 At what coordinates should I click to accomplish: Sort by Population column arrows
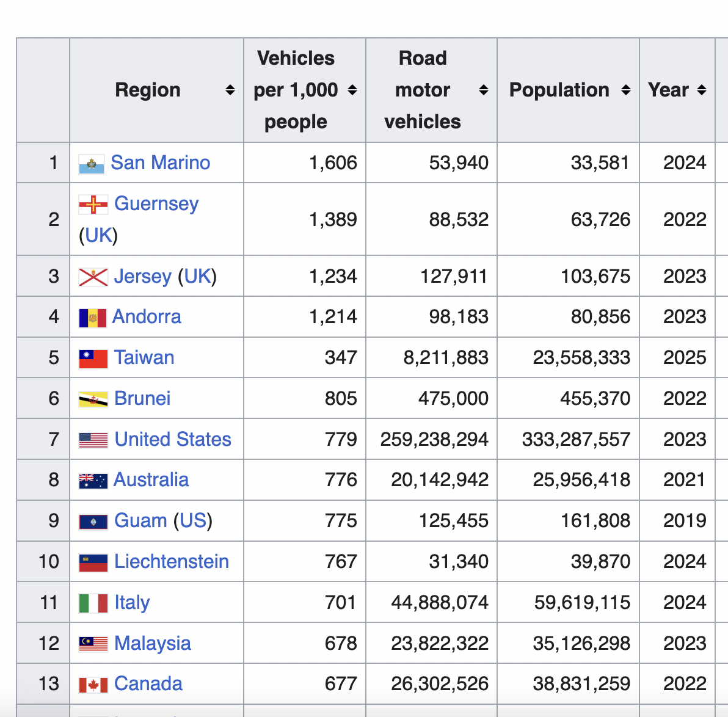point(625,90)
